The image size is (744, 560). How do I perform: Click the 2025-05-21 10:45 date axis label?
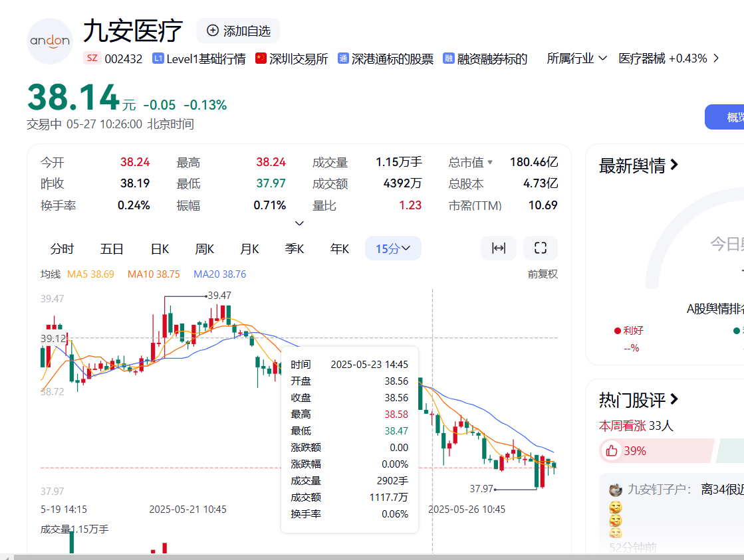pyautogui.click(x=188, y=510)
